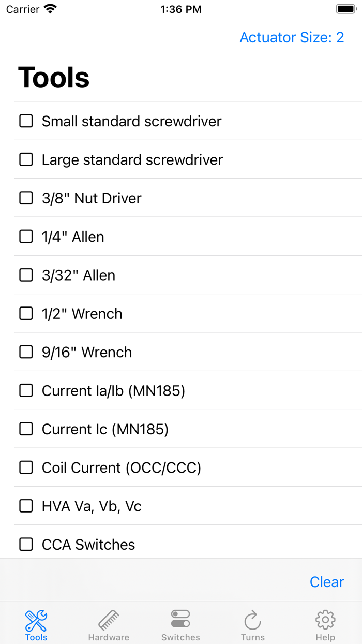Open the Actuator Size setting
Image resolution: width=362 pixels, height=644 pixels.
[292, 37]
